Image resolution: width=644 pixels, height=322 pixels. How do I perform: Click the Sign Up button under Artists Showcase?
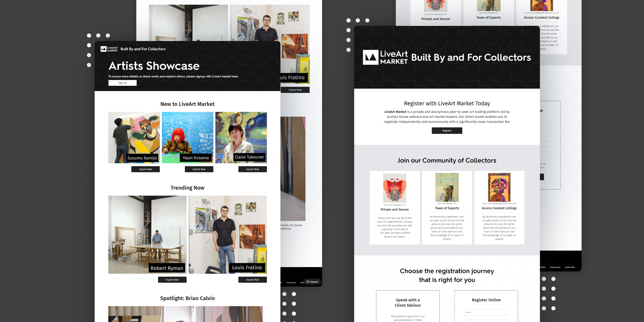[x=123, y=83]
